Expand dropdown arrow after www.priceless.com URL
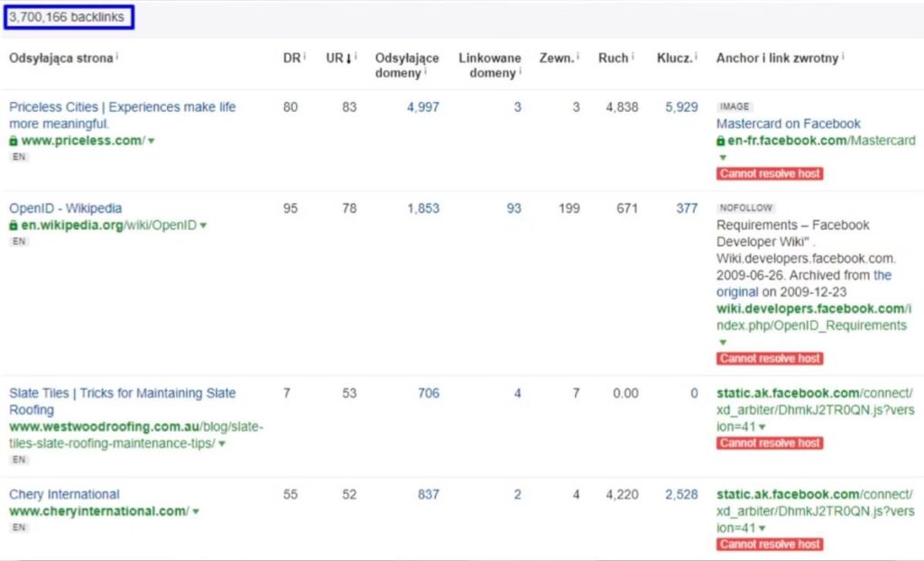 coord(152,142)
